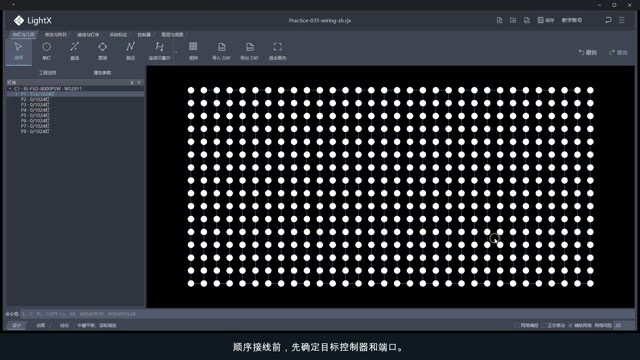Switch to 属性参数 panel tab
This screenshot has height=360, width=640.
tap(102, 73)
